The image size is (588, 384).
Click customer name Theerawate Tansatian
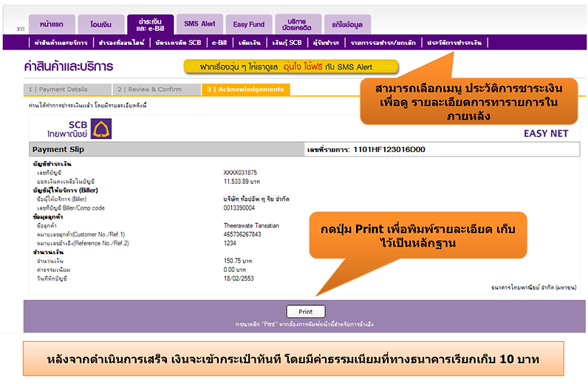pyautogui.click(x=251, y=225)
